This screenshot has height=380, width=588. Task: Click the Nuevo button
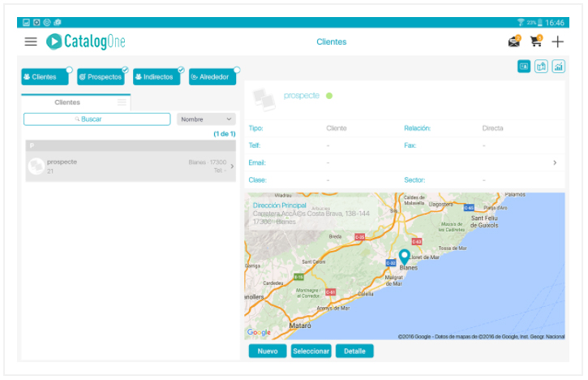click(x=268, y=351)
